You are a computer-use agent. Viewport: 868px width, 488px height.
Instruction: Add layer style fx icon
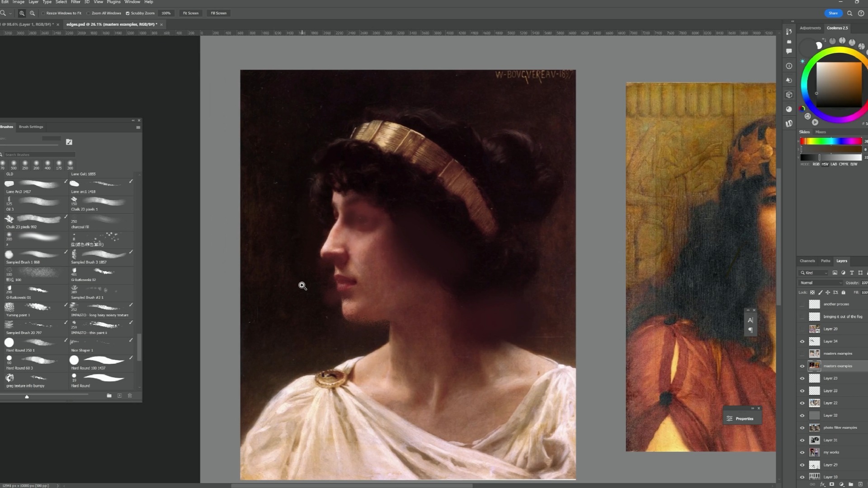click(822, 484)
